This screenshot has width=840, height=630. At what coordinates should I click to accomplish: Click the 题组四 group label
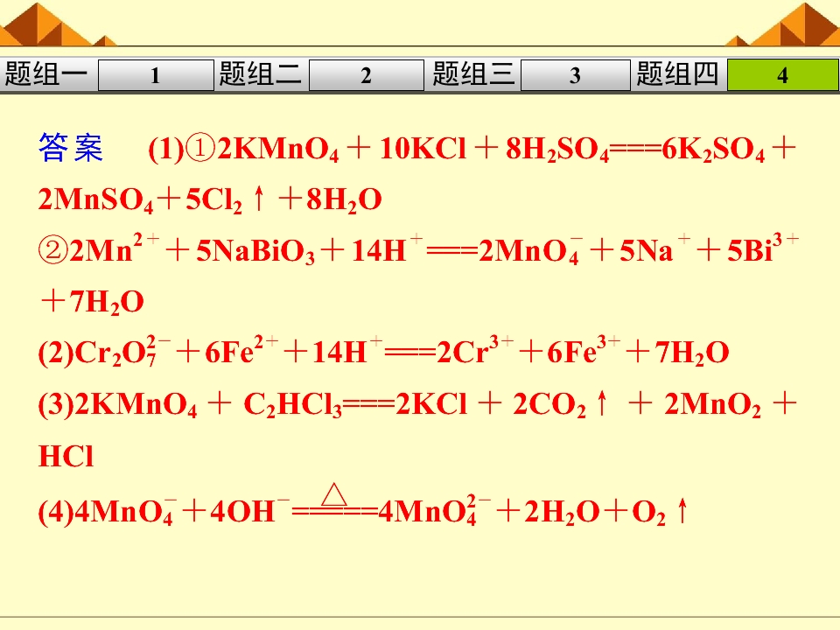pyautogui.click(x=677, y=73)
